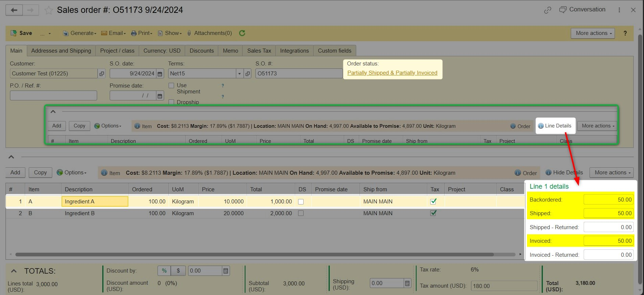Image resolution: width=644 pixels, height=295 pixels.
Task: Open the Print dropdown
Action: (x=142, y=33)
